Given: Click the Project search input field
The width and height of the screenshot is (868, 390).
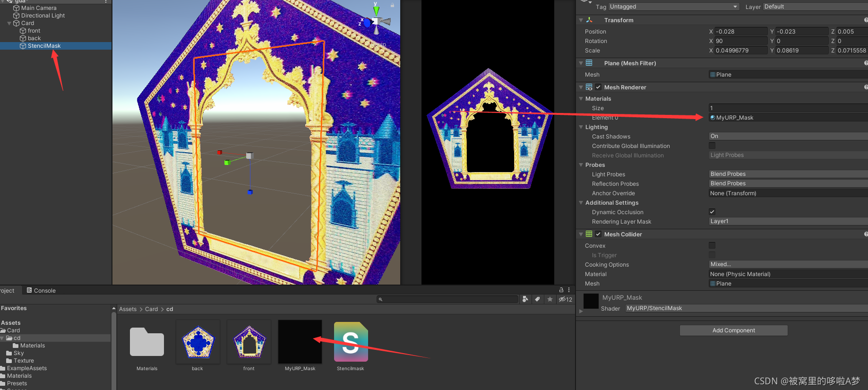Looking at the screenshot, I should pos(448,299).
